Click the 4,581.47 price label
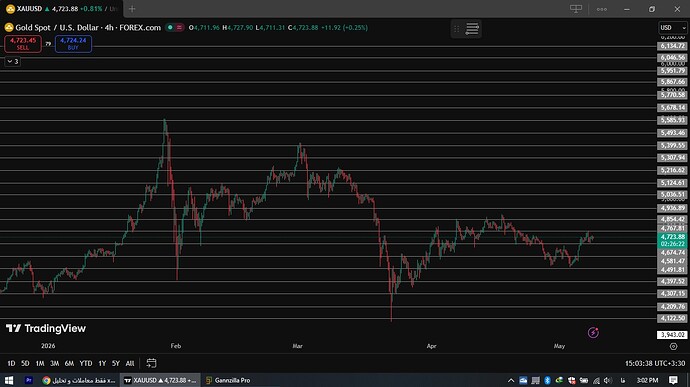Image resolution: width=690 pixels, height=387 pixels. pyautogui.click(x=672, y=261)
